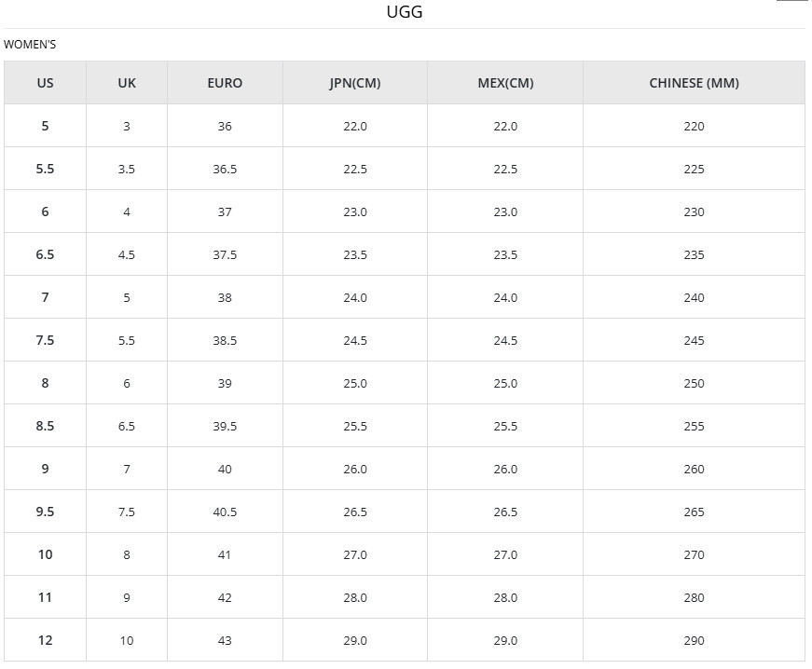Click EURO size 43 cell
This screenshot has width=812, height=669.
(x=225, y=640)
